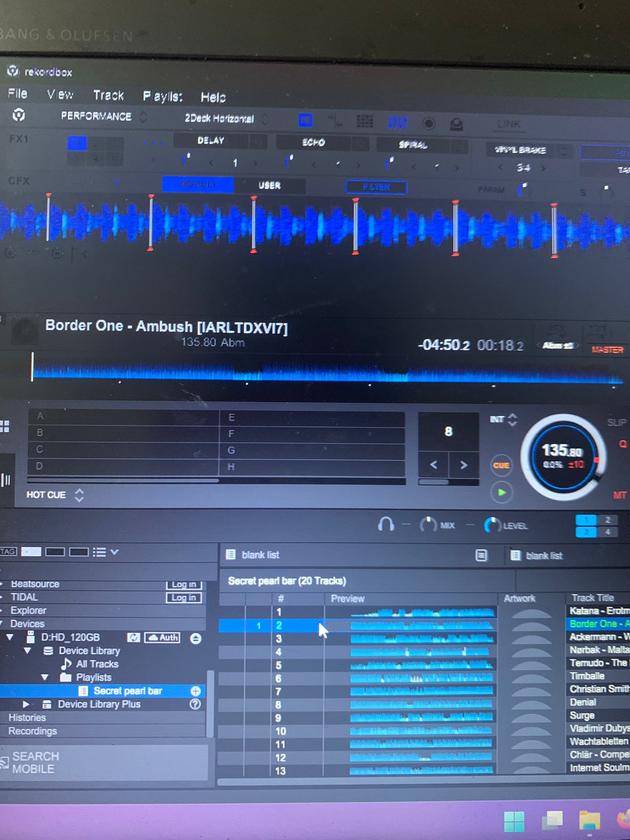This screenshot has width=630, height=840.
Task: Open the File menu
Action: click(x=18, y=94)
